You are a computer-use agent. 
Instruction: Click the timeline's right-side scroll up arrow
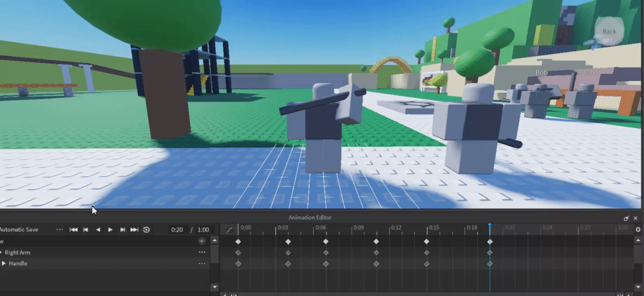pos(638,240)
